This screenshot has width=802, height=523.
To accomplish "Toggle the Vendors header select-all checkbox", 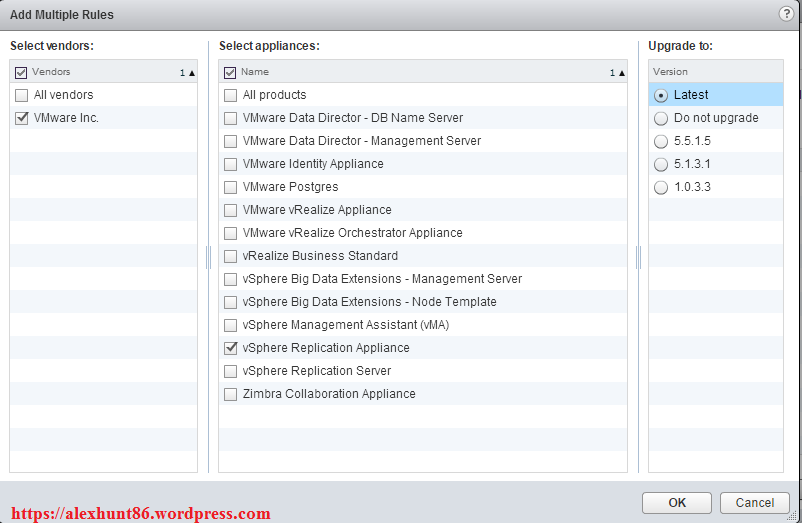I will (21, 73).
